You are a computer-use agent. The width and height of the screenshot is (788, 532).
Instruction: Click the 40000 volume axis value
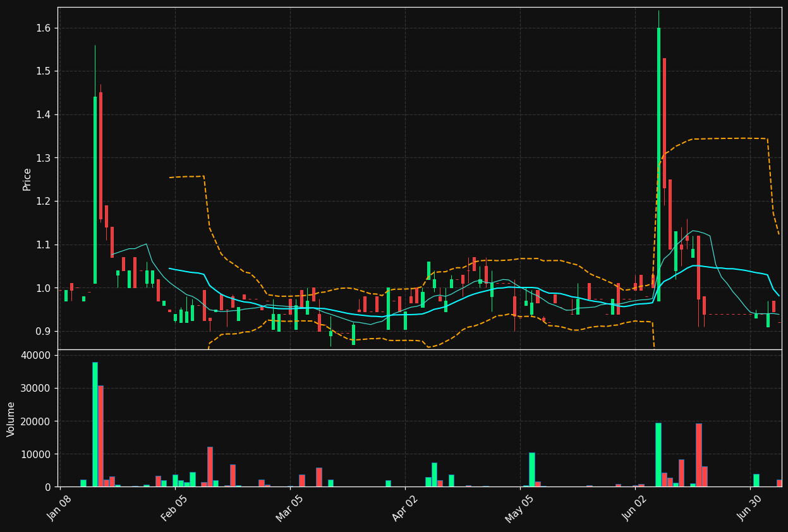37,355
